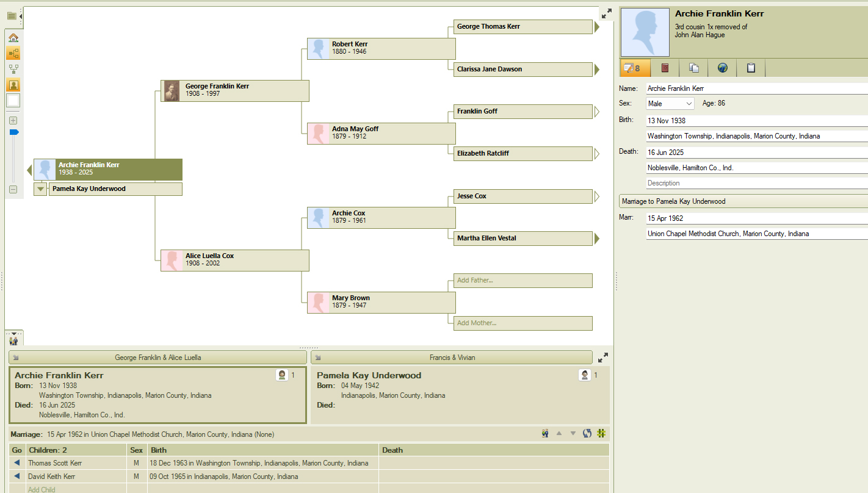Open the Sex dropdown showing Male
This screenshot has height=493, width=868.
(670, 104)
